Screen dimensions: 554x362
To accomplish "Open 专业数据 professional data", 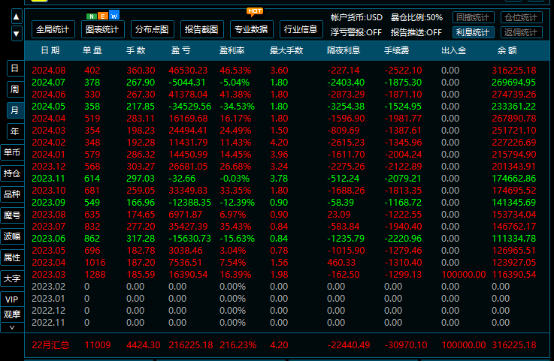I will (251, 29).
